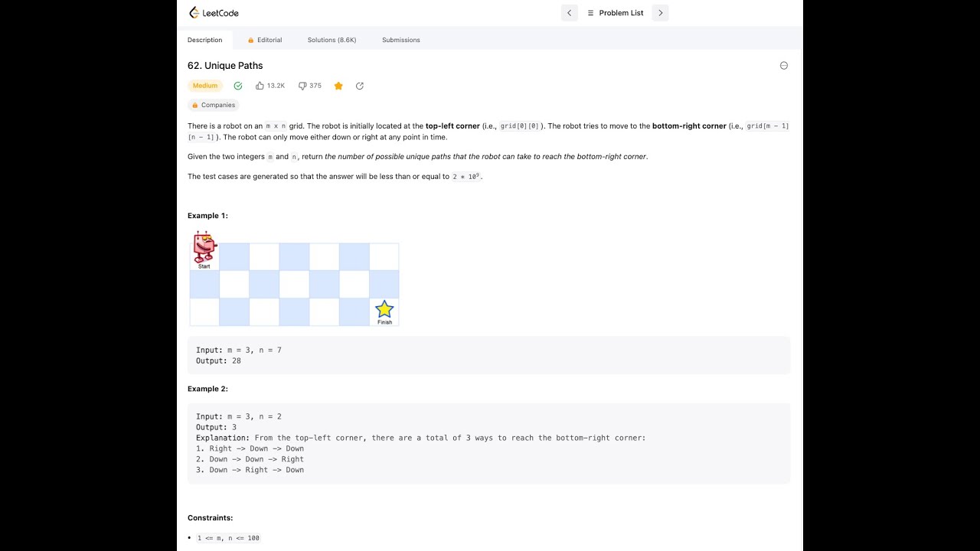
Task: Go to next problem arrow
Action: (661, 13)
